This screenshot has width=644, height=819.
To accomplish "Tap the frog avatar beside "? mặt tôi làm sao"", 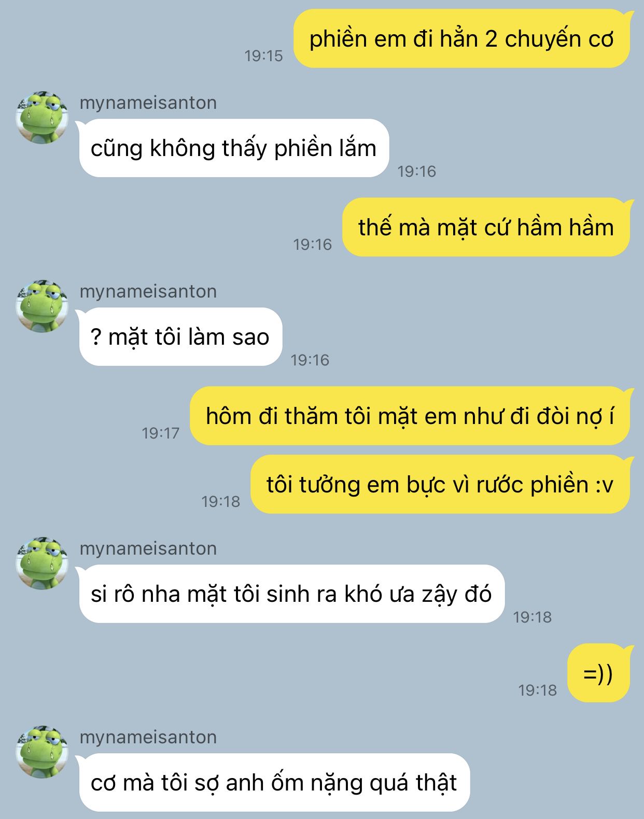I will pyautogui.click(x=42, y=306).
